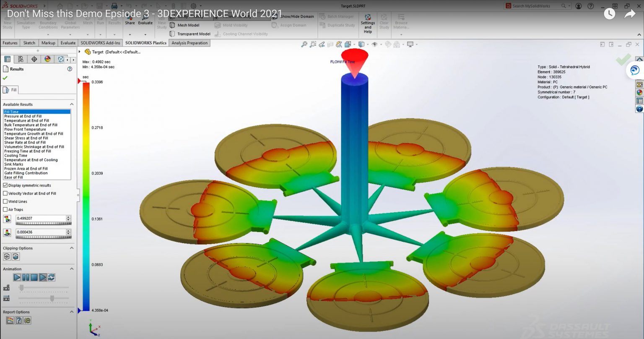The image size is (644, 339).
Task: Stop the fill animation
Action: (x=34, y=277)
